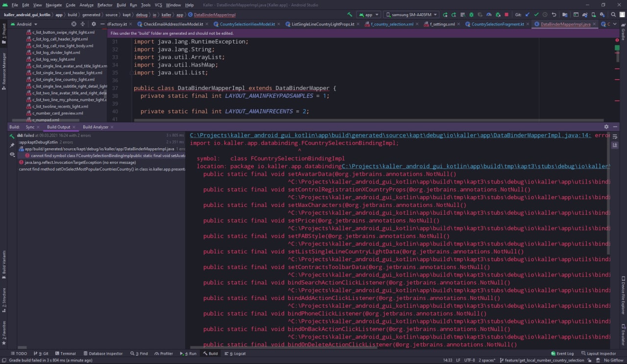Open the app run configuration dropdown

pyautogui.click(x=369, y=15)
